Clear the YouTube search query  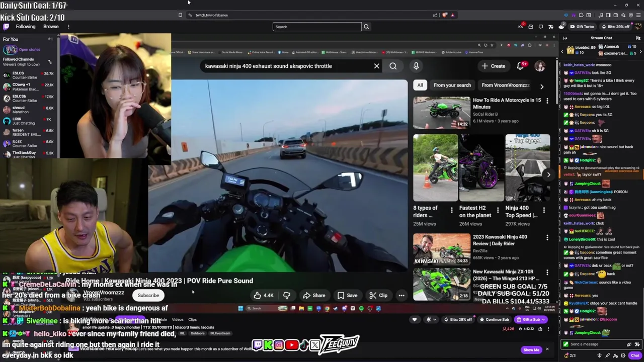[x=376, y=66]
